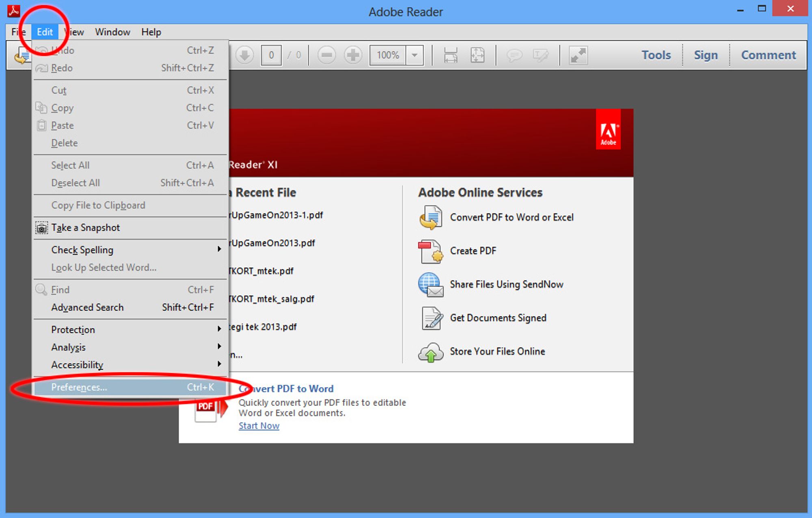This screenshot has height=518, width=812.
Task: Click the highlight text toolbar icon
Action: [x=540, y=55]
